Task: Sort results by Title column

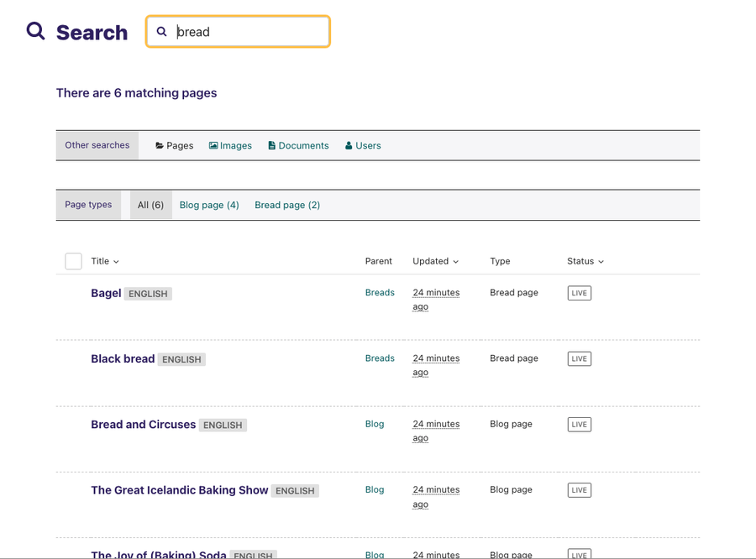Action: [x=105, y=261]
